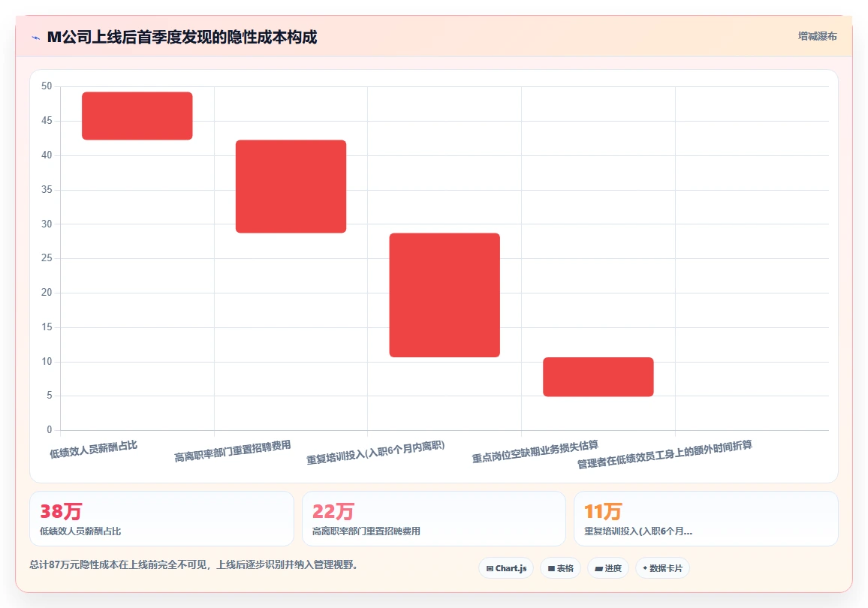Click x-axis label 管理者在低绩效员工身上的额外时间折算
The image size is (868, 608).
[x=665, y=455]
